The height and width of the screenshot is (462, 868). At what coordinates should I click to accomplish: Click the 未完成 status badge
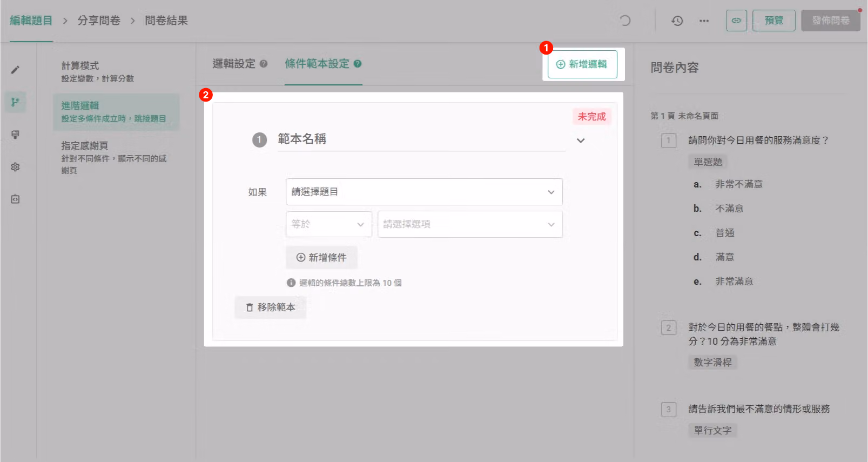[x=592, y=117]
